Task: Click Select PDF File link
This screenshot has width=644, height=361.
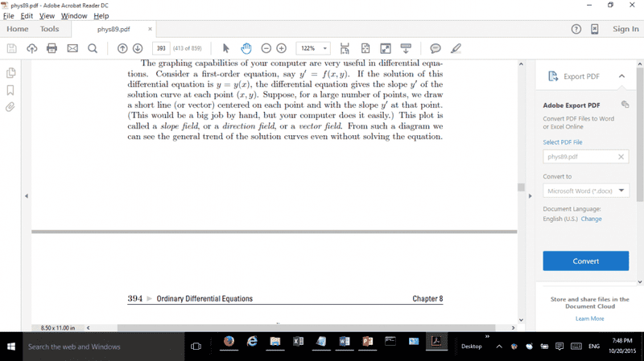Action: 562,142
